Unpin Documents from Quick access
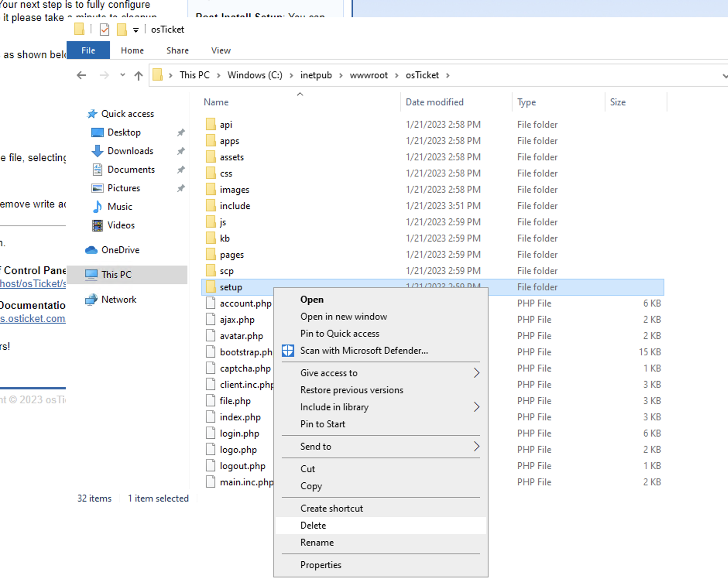 point(181,170)
